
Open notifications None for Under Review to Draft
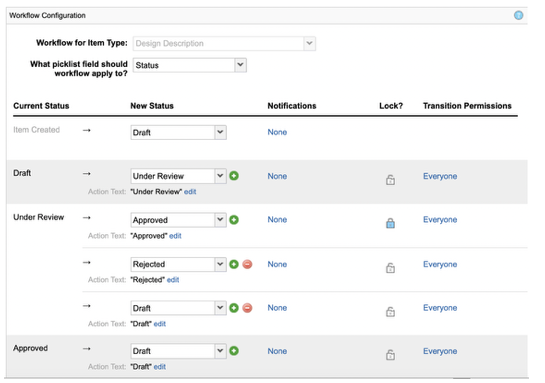tap(277, 308)
